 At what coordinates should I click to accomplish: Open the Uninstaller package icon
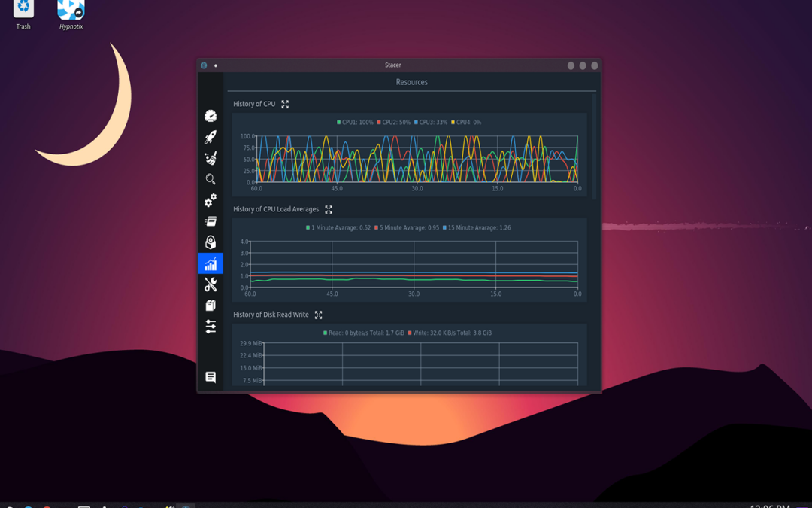pos(211,242)
